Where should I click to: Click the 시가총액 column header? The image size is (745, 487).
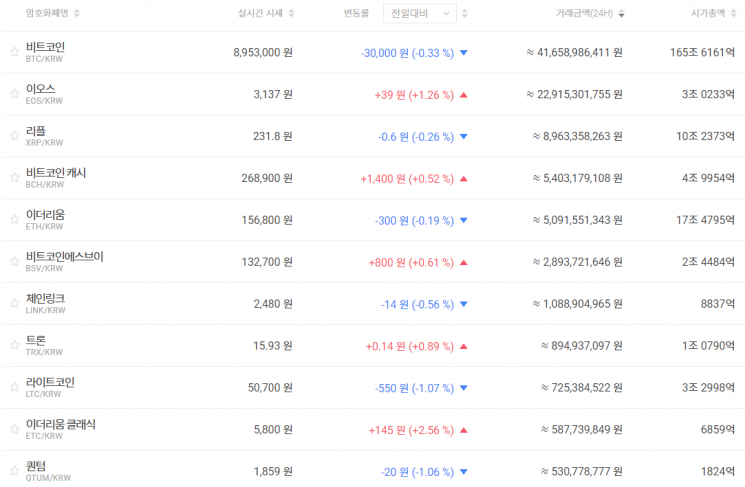coord(708,13)
